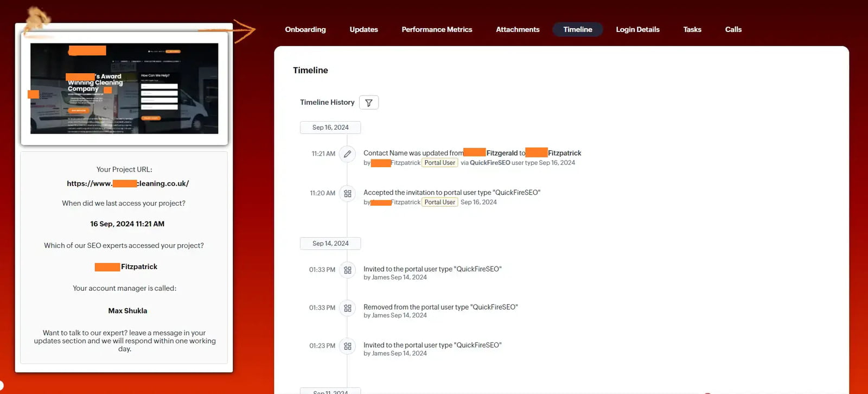Open the Tasks tab
The height and width of the screenshot is (394, 868).
coord(692,29)
